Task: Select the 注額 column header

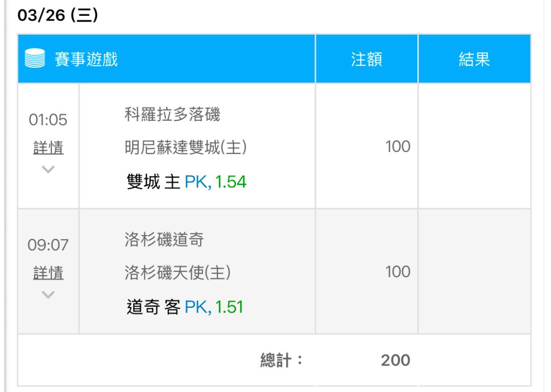Action: [366, 59]
